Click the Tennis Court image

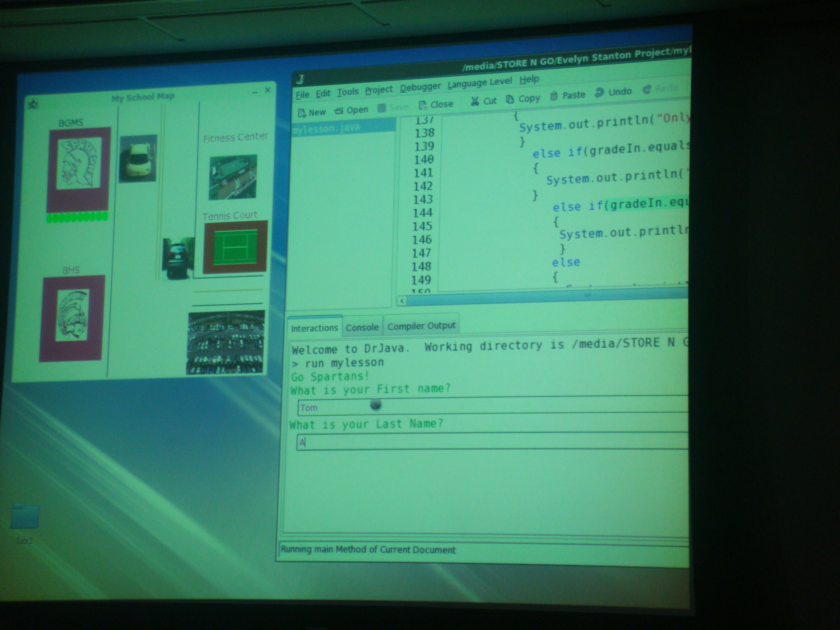[x=236, y=247]
